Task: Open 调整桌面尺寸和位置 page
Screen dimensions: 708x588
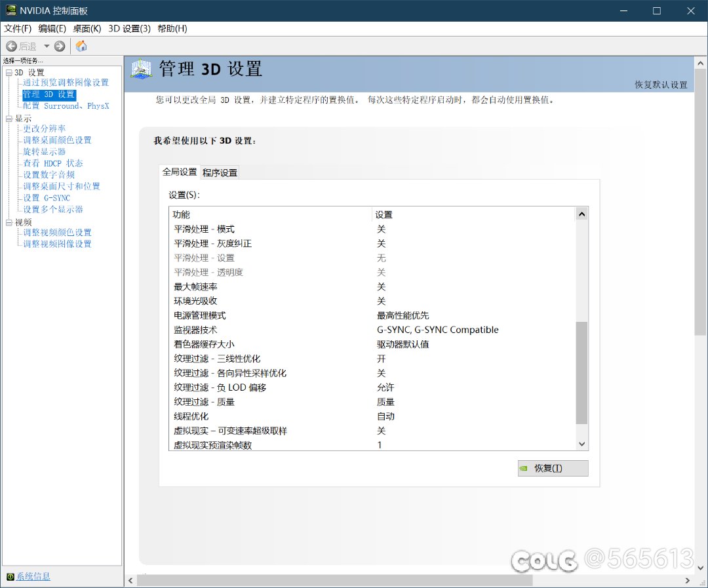Action: (62, 186)
